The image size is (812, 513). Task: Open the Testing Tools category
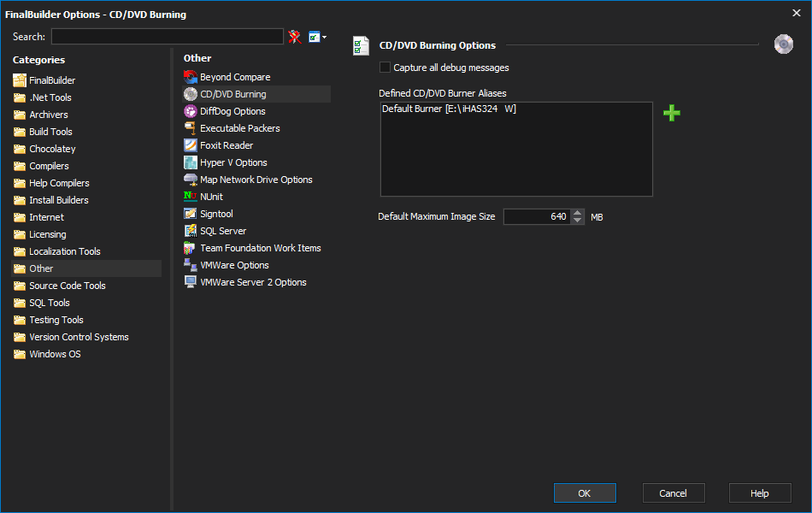(49, 320)
